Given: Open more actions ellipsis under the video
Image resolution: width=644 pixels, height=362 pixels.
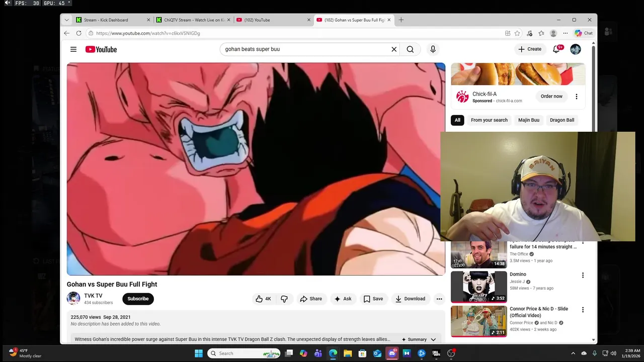Looking at the screenshot, I should [x=439, y=299].
